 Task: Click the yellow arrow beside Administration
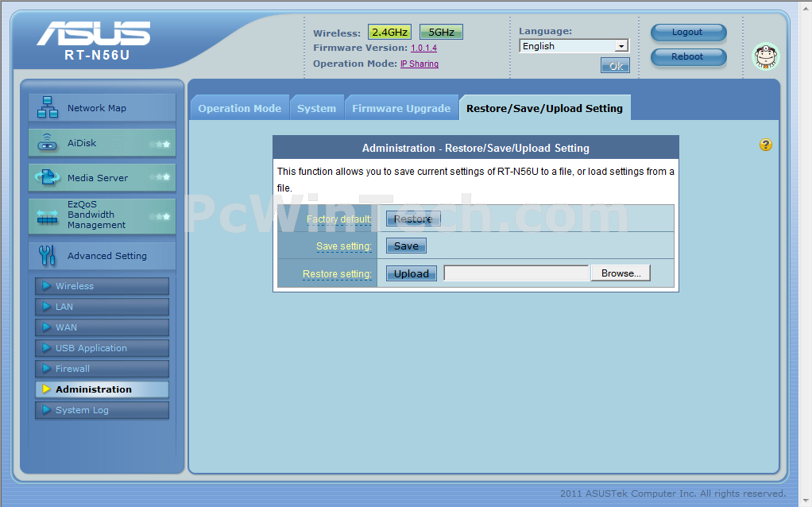click(x=46, y=389)
